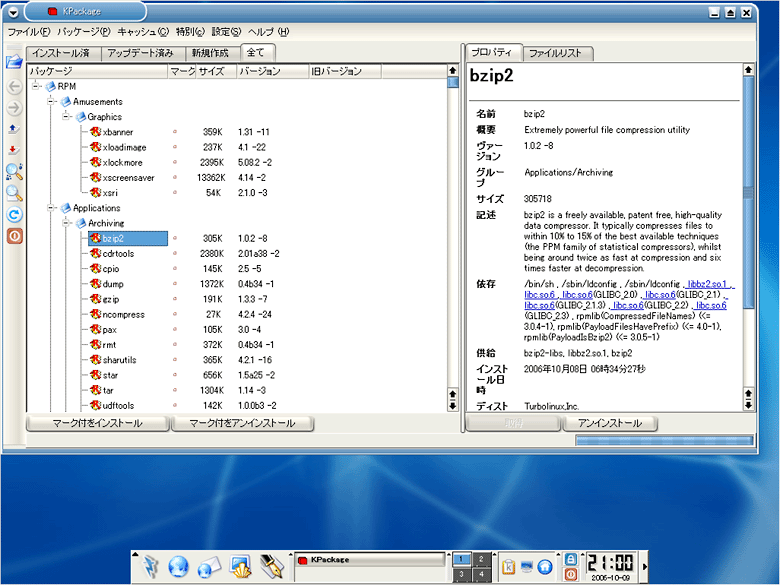Click the xbanner package icon
Viewport: 780px width, 585px height.
[96, 132]
